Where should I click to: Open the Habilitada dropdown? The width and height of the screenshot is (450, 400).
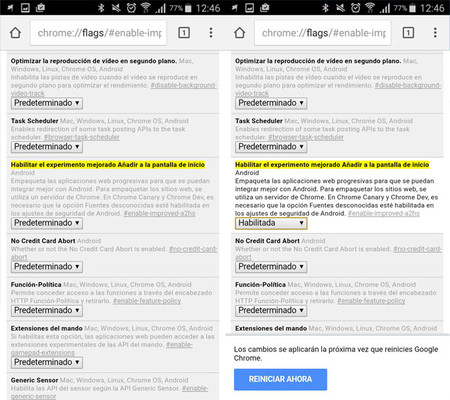tap(271, 223)
